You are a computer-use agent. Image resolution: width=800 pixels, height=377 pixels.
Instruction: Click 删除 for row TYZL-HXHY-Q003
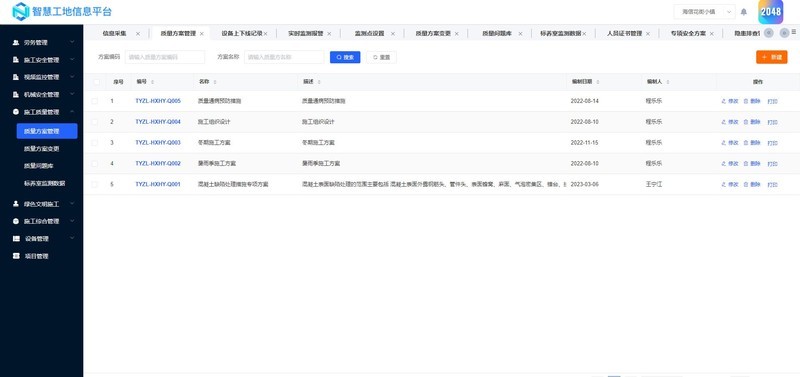(x=752, y=143)
